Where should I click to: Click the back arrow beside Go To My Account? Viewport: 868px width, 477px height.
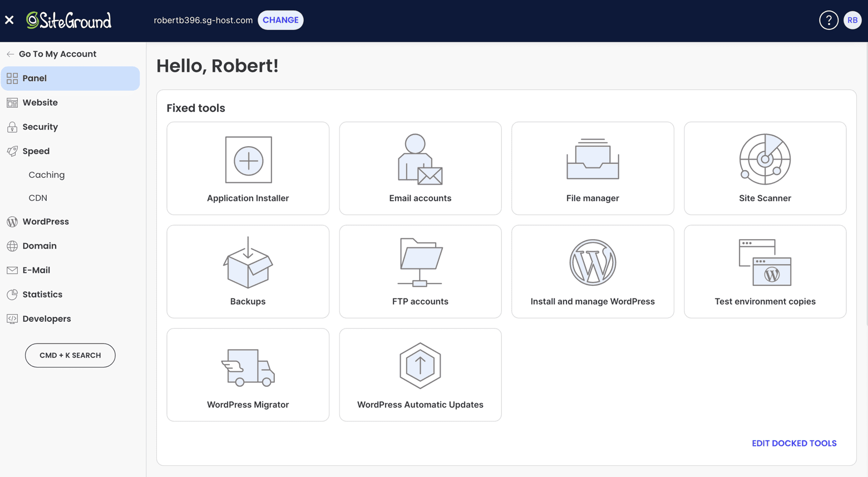11,54
